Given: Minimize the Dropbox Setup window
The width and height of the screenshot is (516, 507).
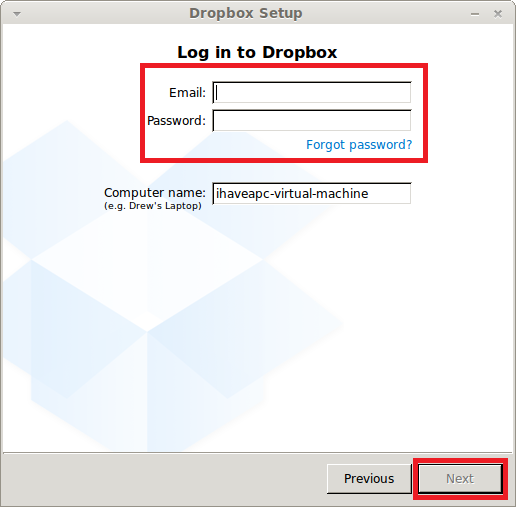Looking at the screenshot, I should point(475,14).
